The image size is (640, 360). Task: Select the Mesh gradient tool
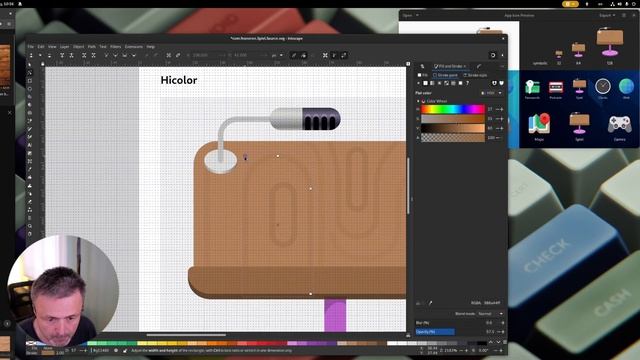pyautogui.click(x=30, y=161)
